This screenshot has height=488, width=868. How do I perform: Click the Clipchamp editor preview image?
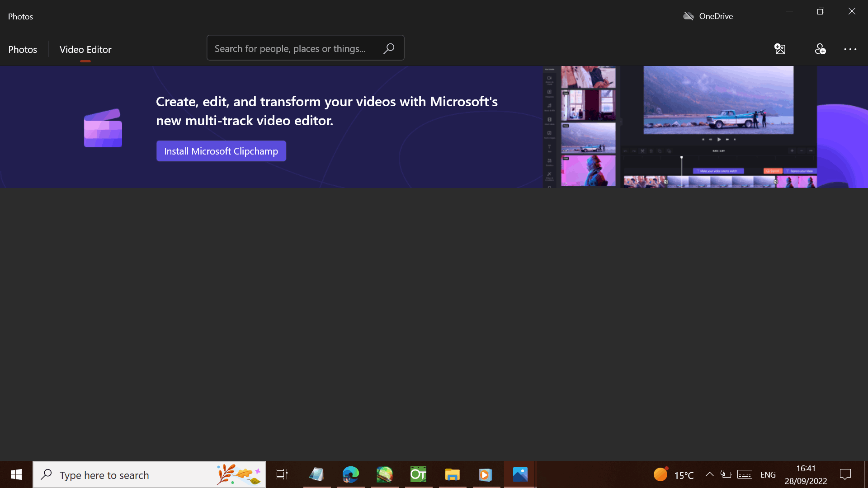[680, 127]
